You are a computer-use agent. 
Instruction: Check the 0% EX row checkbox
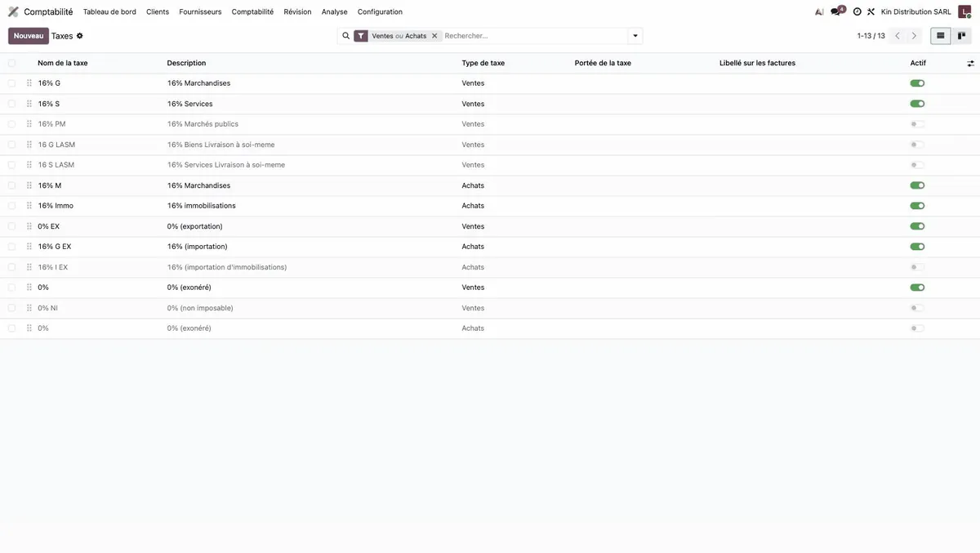point(11,226)
